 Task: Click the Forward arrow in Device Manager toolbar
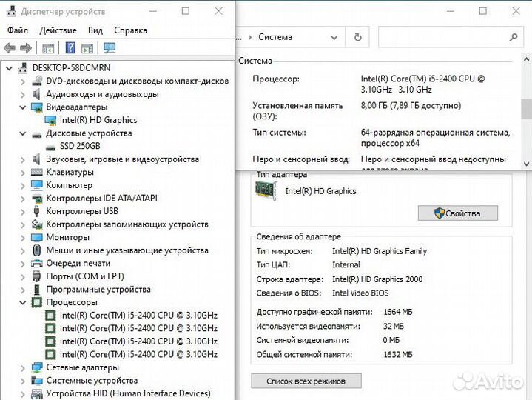pyautogui.click(x=26, y=48)
